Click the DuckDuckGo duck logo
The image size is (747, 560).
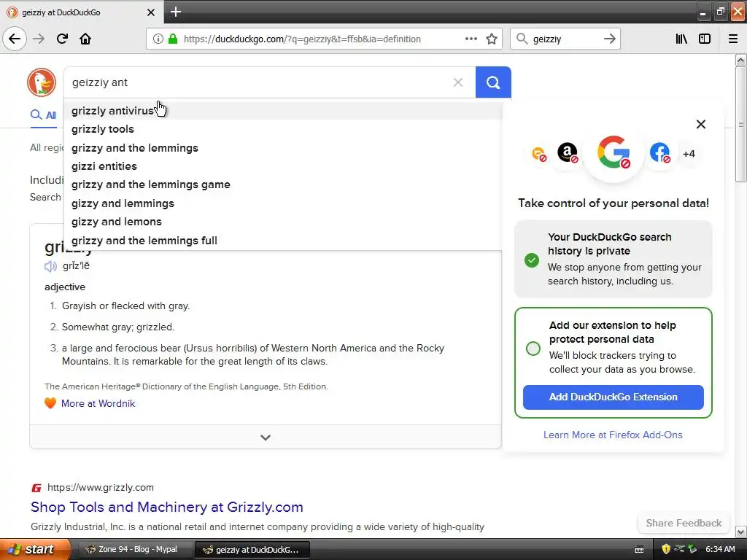42,82
